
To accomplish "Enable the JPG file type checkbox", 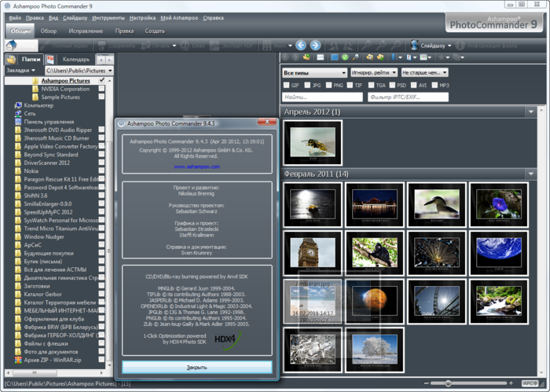I will click(x=307, y=85).
